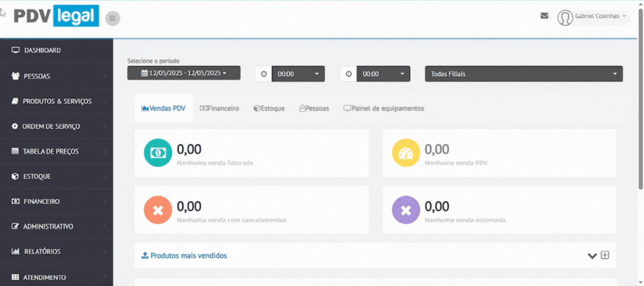Toggle the sidebar hamburger menu button
The image size is (644, 286).
click(x=112, y=18)
